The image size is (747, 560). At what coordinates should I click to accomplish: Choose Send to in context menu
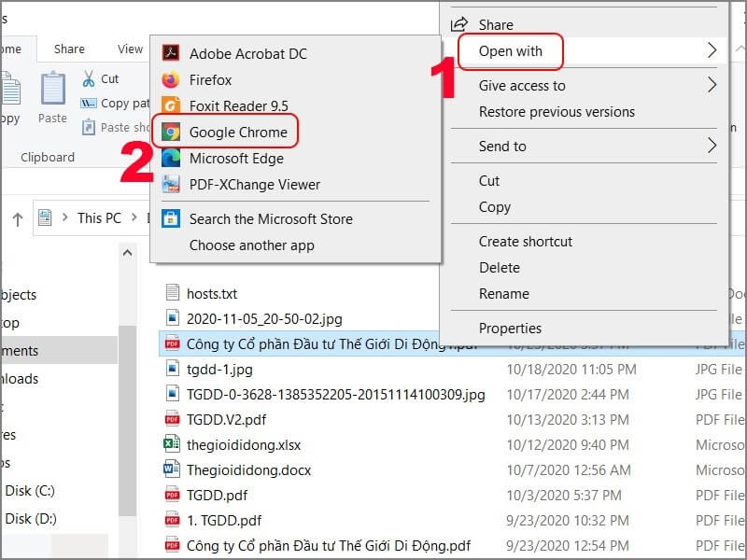pyautogui.click(x=502, y=147)
